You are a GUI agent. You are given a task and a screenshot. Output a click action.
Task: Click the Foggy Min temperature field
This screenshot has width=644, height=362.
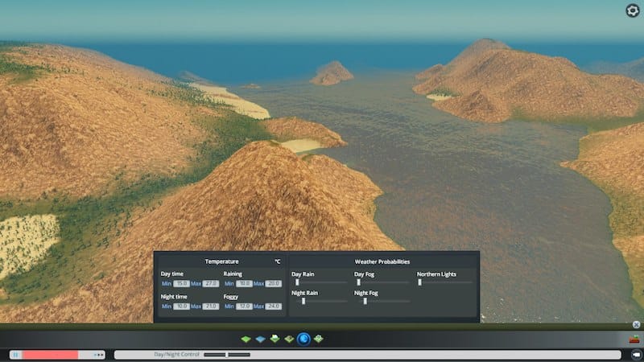244,306
